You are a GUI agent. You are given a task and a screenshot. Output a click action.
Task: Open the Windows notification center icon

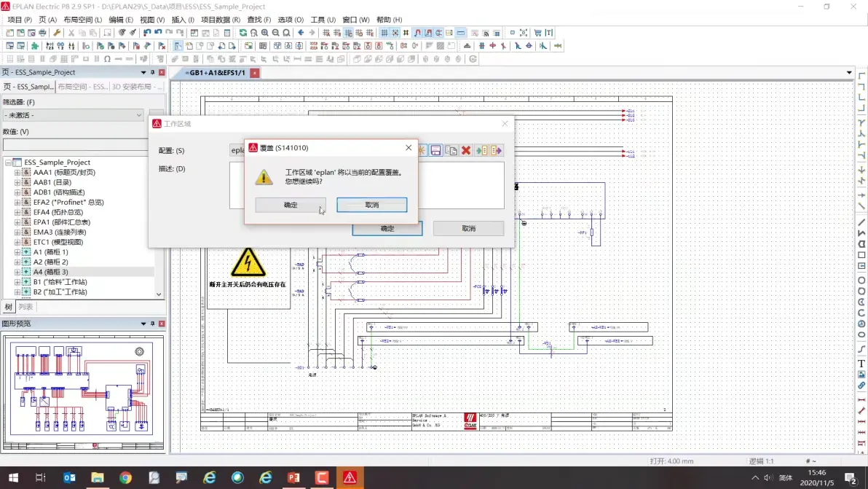(851, 477)
